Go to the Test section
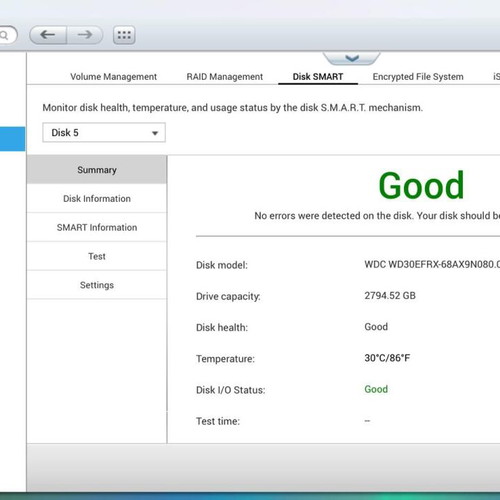500x500 pixels. (x=97, y=256)
